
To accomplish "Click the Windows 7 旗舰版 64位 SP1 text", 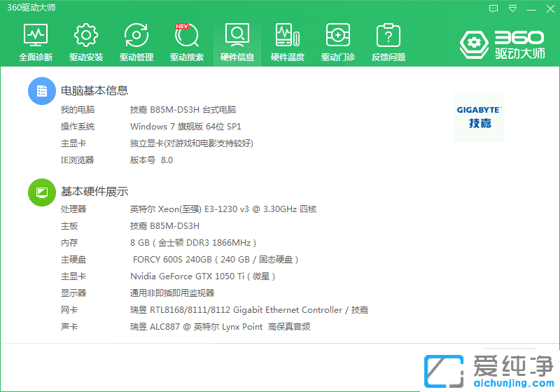I will [x=185, y=127].
